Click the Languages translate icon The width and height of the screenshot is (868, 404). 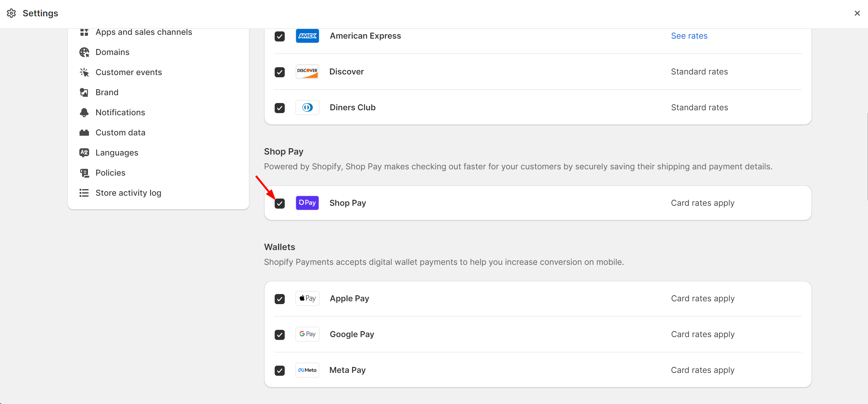(84, 153)
